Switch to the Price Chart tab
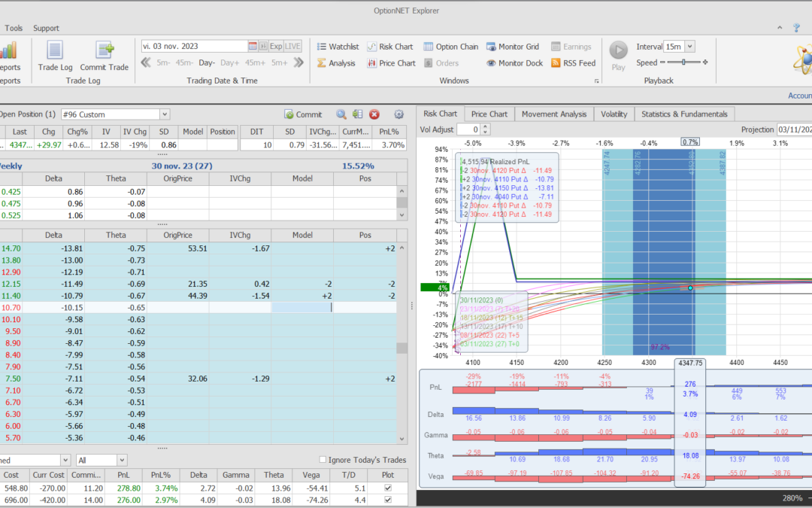Viewport: 812px width, 508px height. tap(489, 114)
